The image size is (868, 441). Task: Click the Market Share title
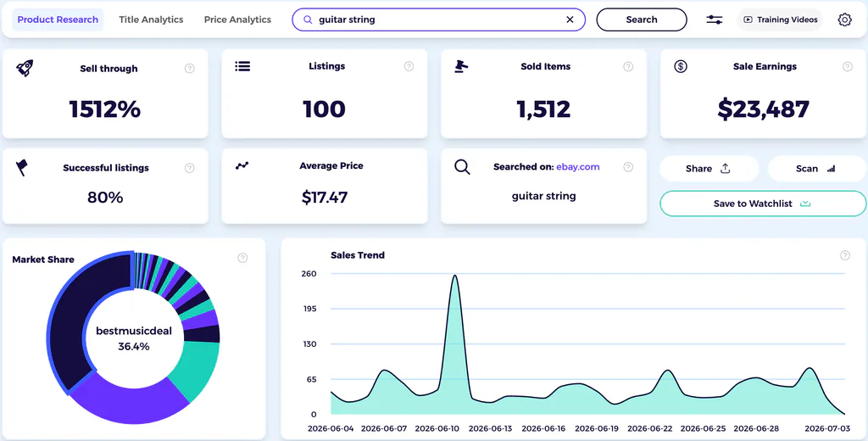(x=43, y=260)
